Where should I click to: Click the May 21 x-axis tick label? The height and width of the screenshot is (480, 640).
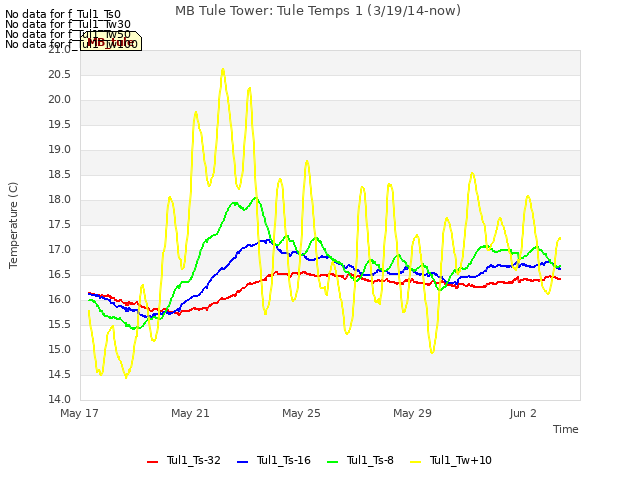click(x=190, y=413)
